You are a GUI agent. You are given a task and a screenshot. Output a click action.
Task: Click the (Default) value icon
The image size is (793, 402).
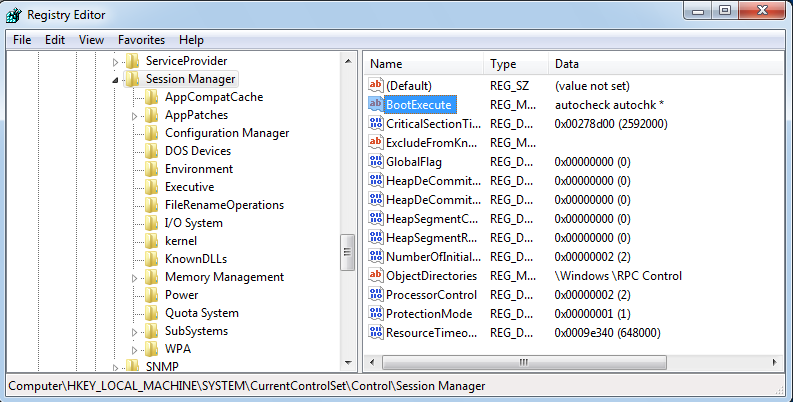(x=376, y=86)
